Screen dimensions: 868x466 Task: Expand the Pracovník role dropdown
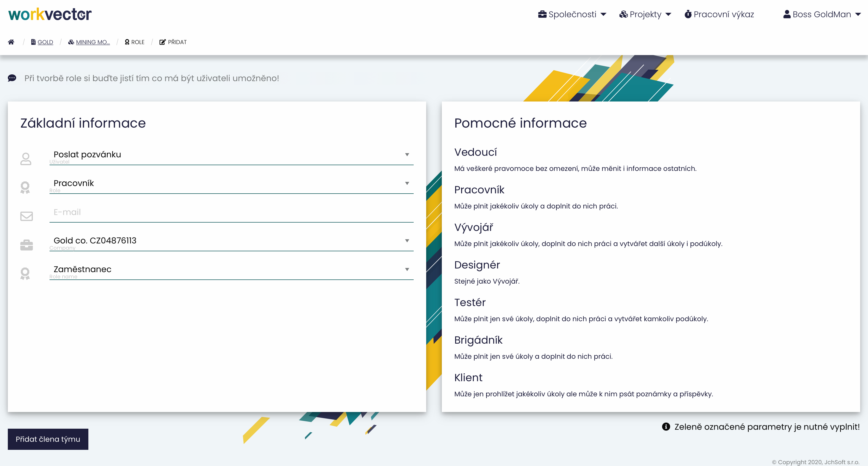click(x=231, y=183)
